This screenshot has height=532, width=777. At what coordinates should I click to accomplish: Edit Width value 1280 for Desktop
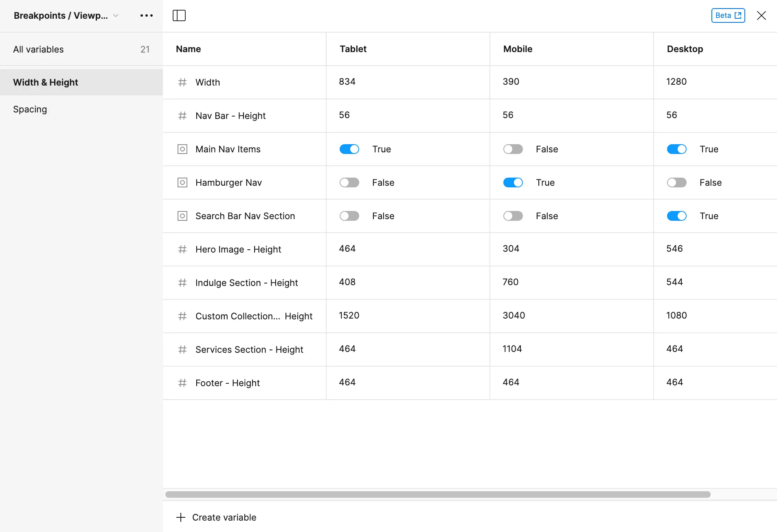coord(676,81)
